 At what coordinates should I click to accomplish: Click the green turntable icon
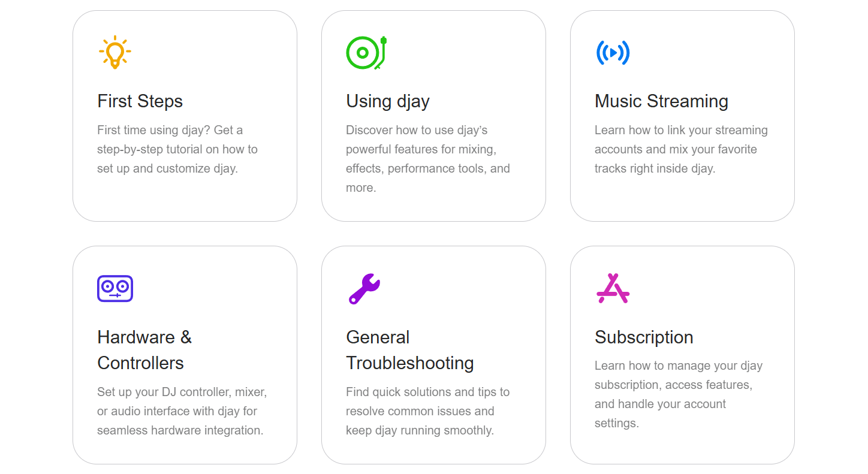click(x=366, y=53)
